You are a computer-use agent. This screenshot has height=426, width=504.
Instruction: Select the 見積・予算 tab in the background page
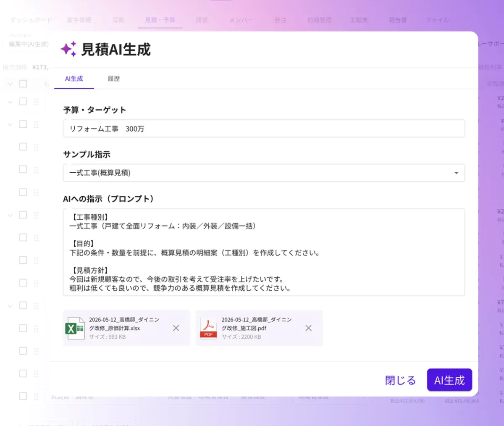coord(160,20)
